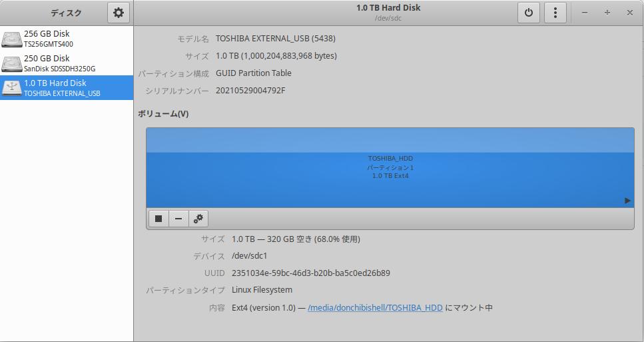The height and width of the screenshot is (342, 644).
Task: Click the USB drive icon for 1.0 TB Hard Disk
Action: (12, 88)
